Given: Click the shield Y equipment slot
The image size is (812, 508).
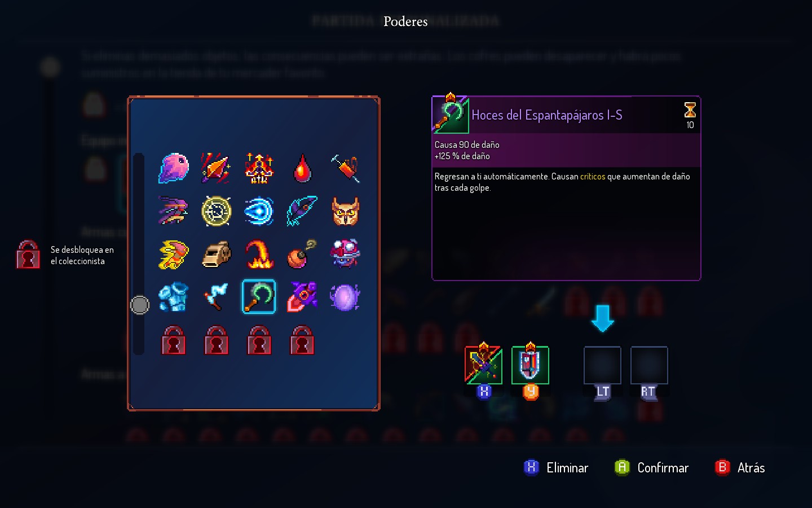Looking at the screenshot, I should (530, 365).
